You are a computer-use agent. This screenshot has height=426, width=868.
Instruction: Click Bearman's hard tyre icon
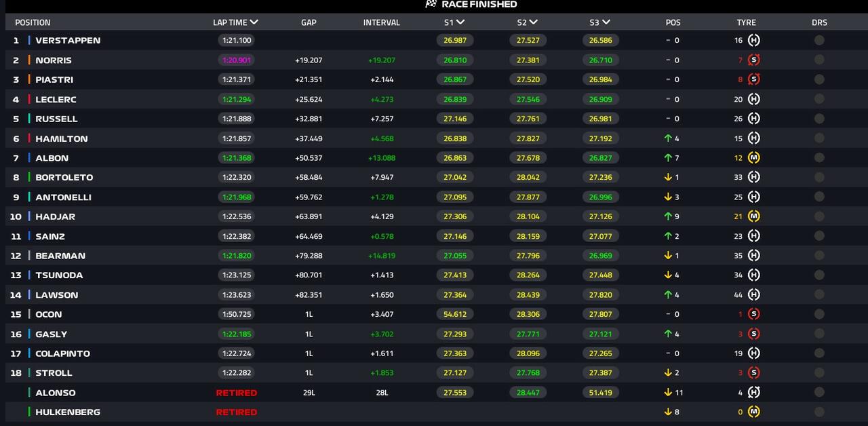pyautogui.click(x=753, y=256)
